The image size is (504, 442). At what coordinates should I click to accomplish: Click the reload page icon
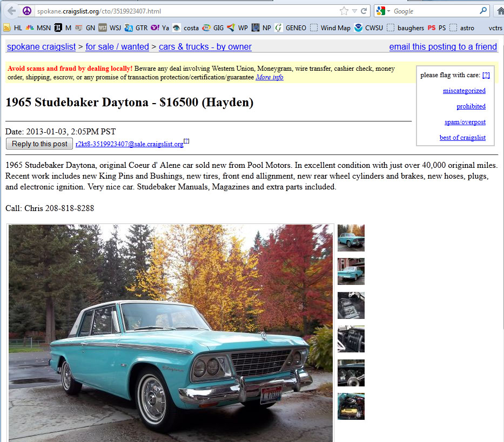[x=364, y=11]
